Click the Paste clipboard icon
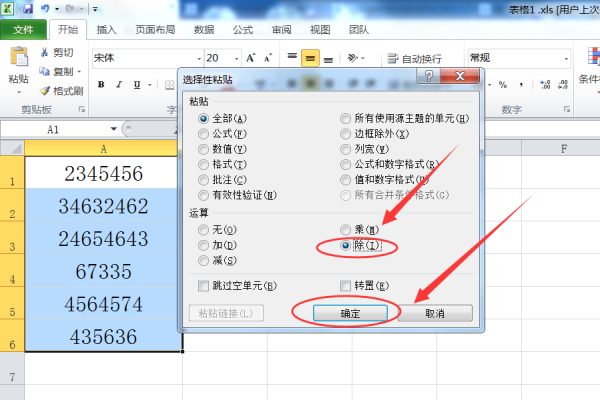The height and width of the screenshot is (400, 600). 19,57
